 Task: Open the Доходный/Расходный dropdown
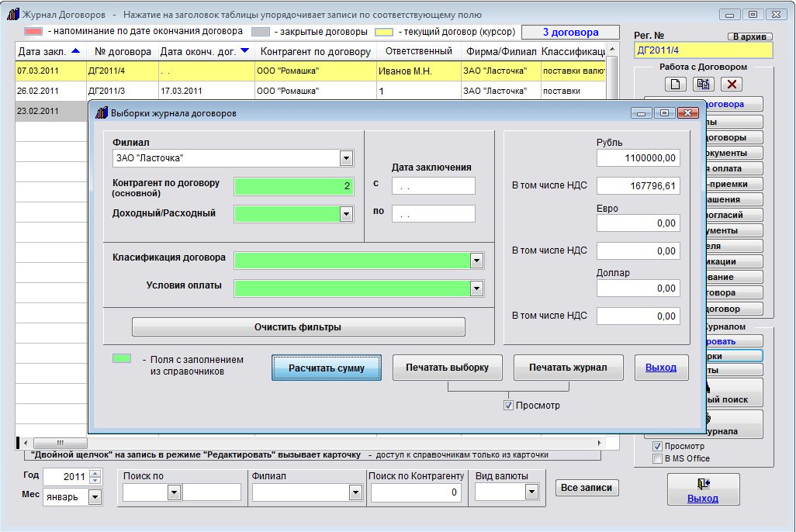[346, 214]
